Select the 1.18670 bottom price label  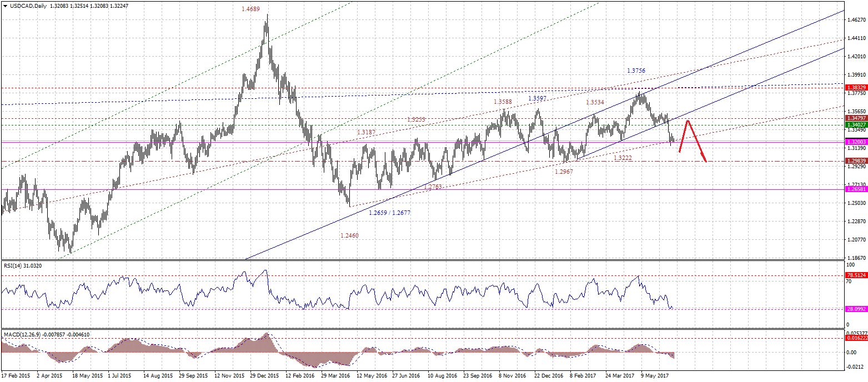pos(856,258)
